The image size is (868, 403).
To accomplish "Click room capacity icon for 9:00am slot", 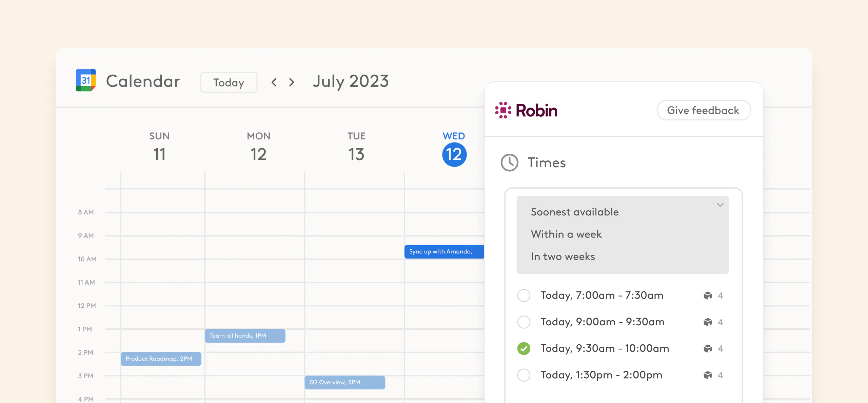I will point(708,322).
